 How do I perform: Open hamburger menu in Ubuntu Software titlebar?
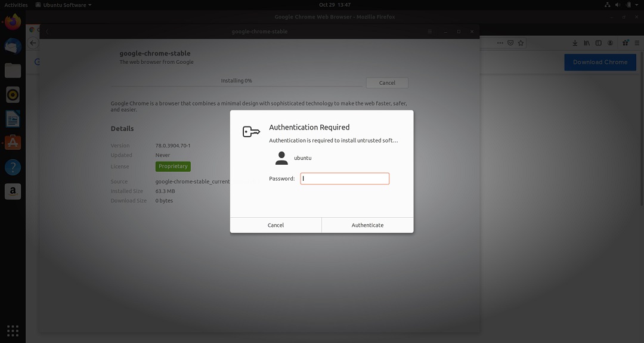pyautogui.click(x=429, y=32)
